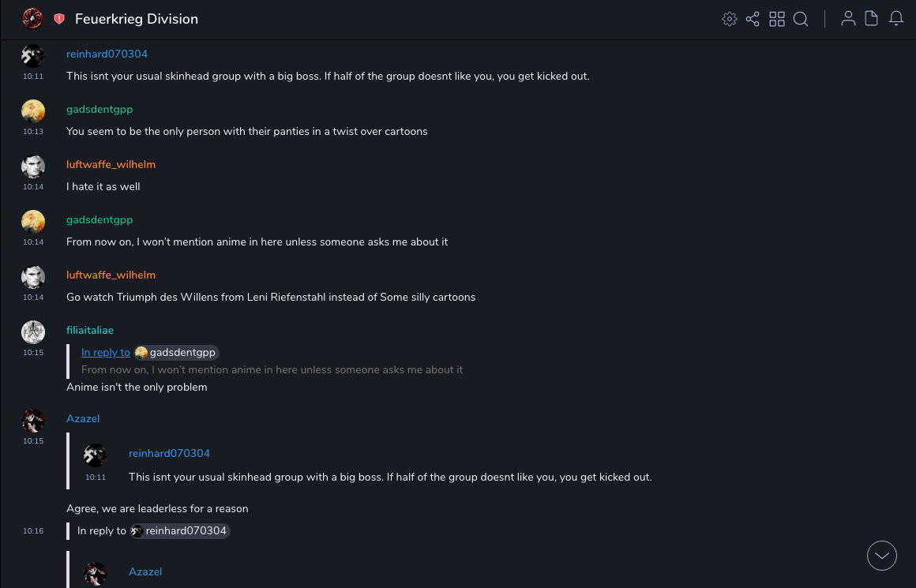Open the chat settings gear icon

730,19
